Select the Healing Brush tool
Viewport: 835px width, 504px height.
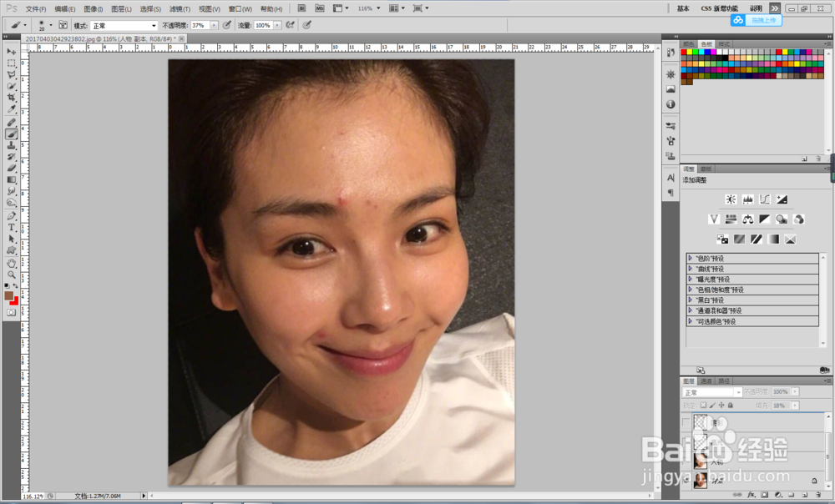coord(11,123)
